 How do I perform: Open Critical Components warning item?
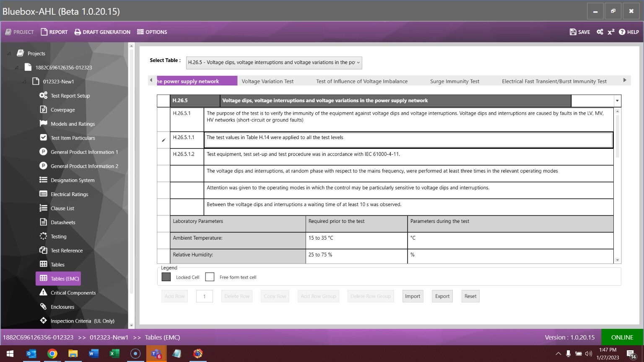[73, 293]
